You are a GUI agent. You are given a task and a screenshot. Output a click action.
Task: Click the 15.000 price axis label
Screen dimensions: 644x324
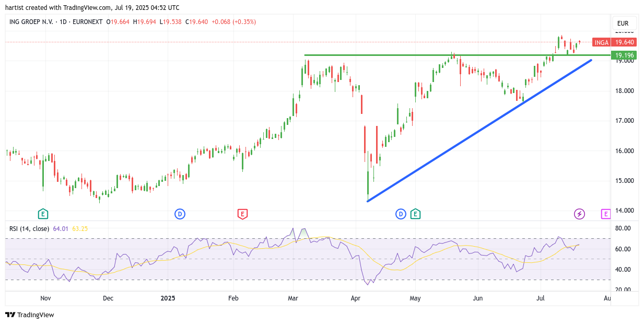coord(625,181)
